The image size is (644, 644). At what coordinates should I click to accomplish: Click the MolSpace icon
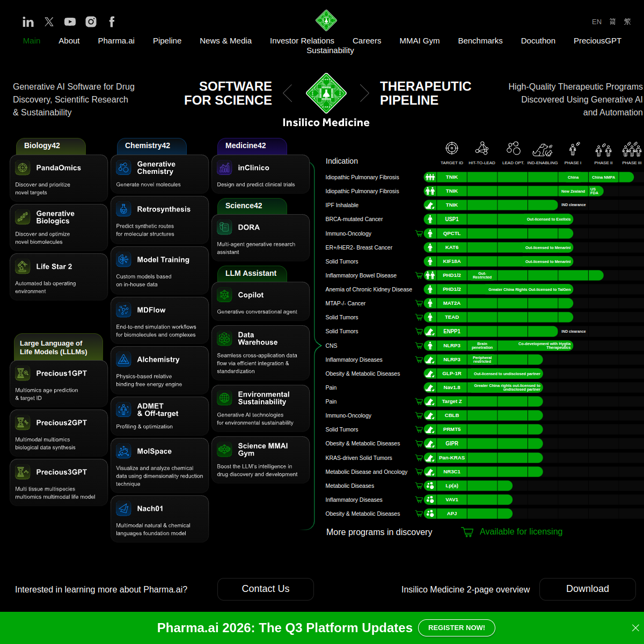(x=123, y=451)
